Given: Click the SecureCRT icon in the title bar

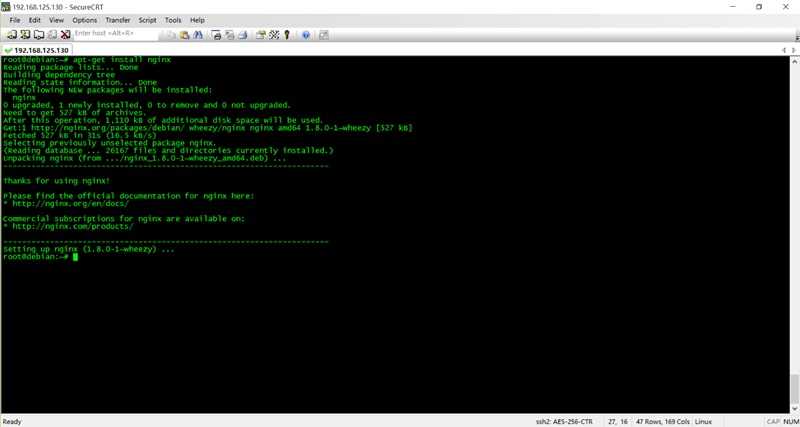Looking at the screenshot, I should (x=6, y=7).
